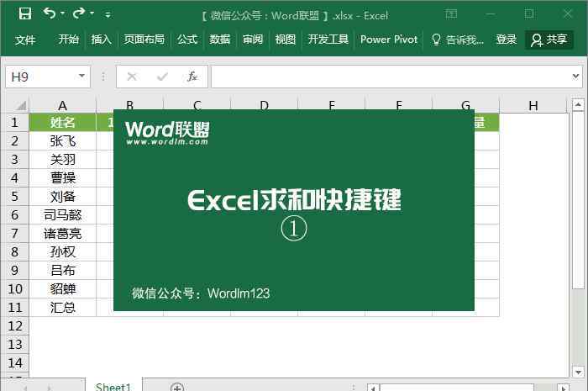The height and width of the screenshot is (391, 588).
Task: Click the cell containing 关羽
Action: [63, 160]
